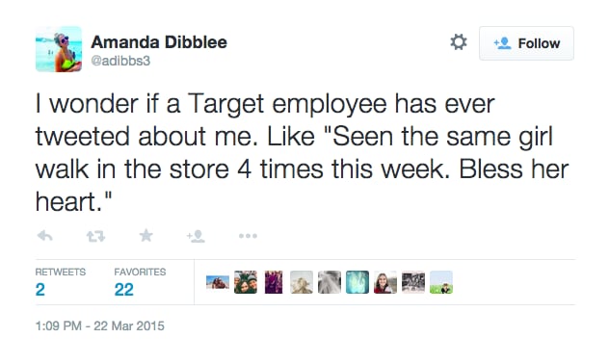Retweet using the retweet icon
609x364 pixels.
click(95, 236)
